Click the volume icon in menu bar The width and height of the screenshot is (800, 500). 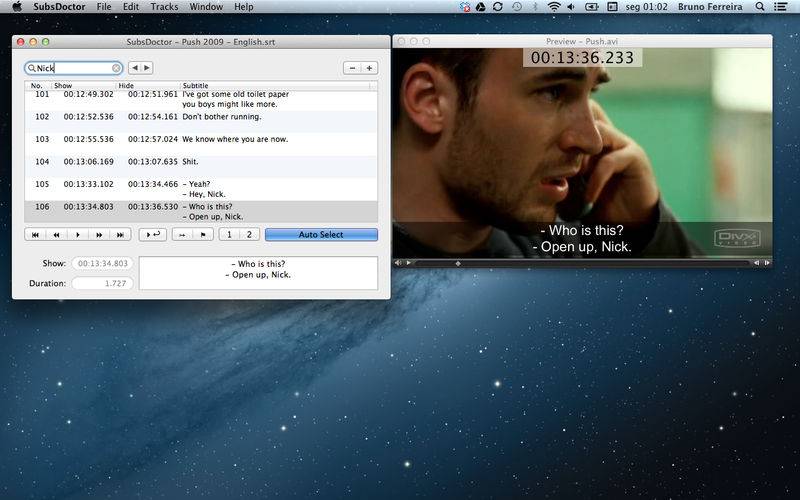click(571, 7)
